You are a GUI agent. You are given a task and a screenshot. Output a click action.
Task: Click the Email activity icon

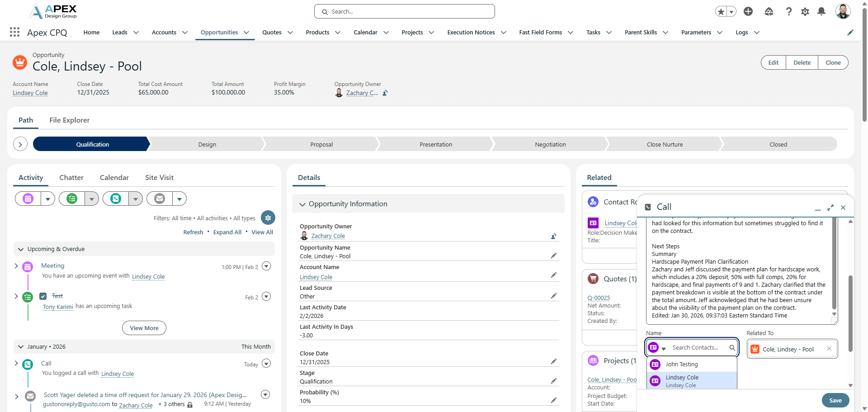pyautogui.click(x=160, y=199)
